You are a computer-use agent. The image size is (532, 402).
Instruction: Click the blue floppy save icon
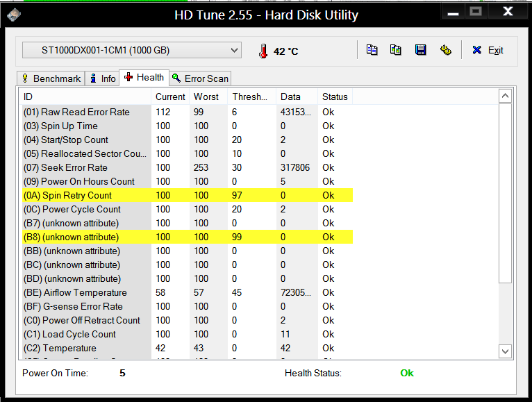(420, 50)
